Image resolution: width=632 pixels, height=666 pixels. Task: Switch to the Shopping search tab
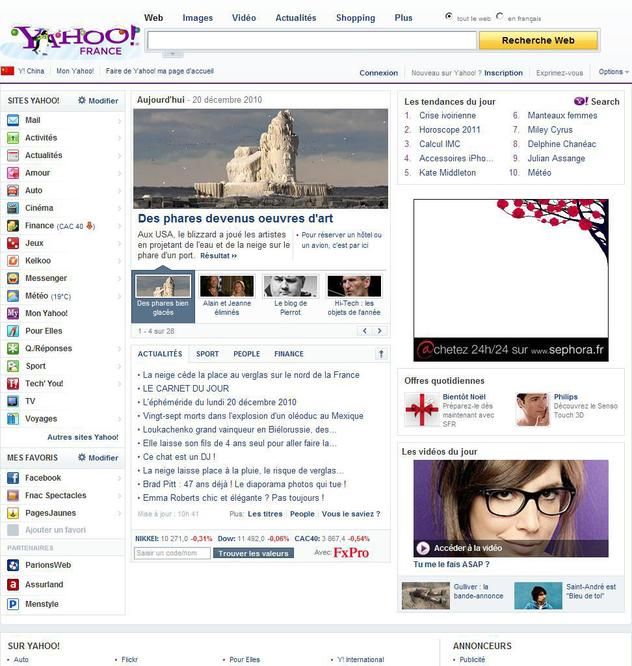pos(356,18)
